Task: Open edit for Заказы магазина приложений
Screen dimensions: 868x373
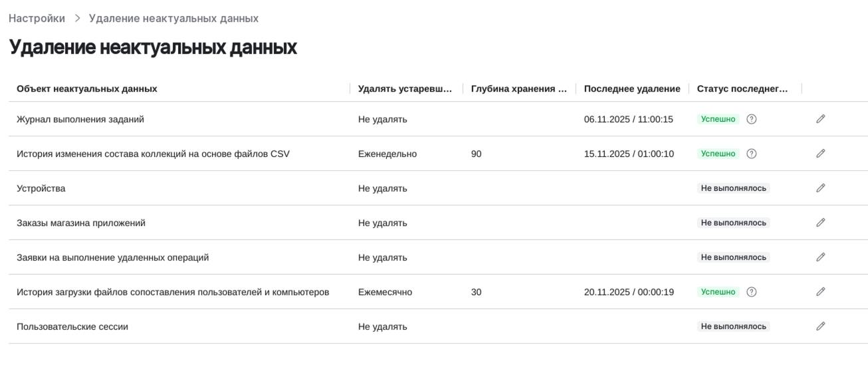Action: click(x=821, y=223)
